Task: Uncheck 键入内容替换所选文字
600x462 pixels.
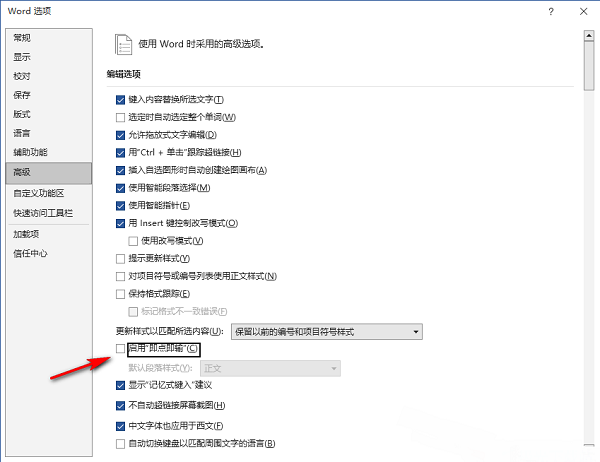Action: click(x=121, y=100)
